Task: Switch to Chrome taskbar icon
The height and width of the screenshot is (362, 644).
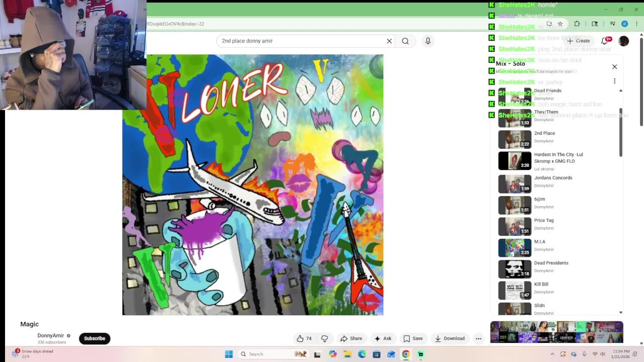Action: click(406, 354)
